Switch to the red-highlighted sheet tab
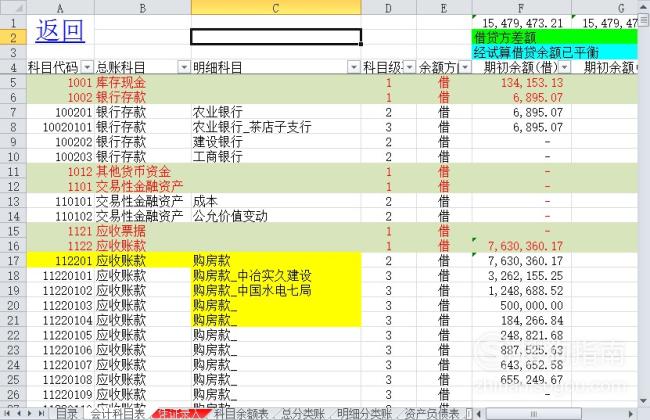The width and height of the screenshot is (650, 420). [180, 413]
